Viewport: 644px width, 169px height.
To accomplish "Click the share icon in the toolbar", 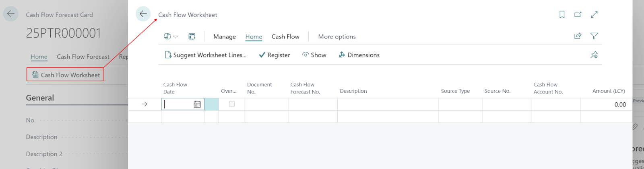I will coord(578,36).
